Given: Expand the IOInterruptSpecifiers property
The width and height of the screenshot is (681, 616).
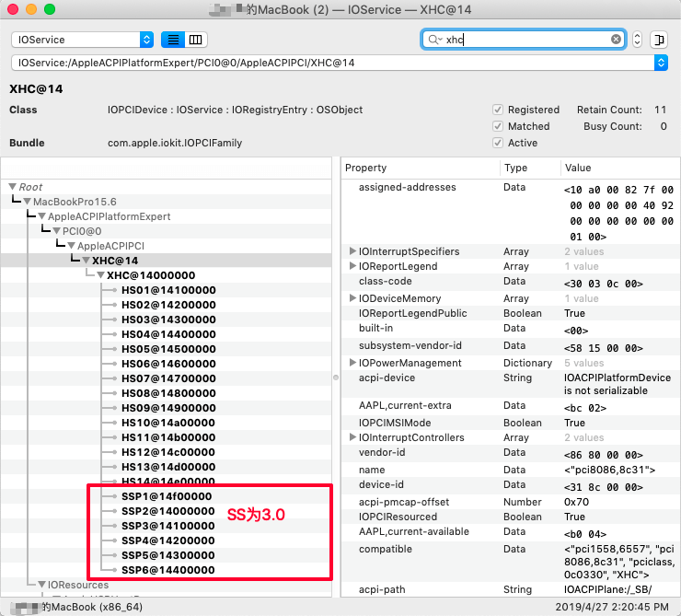Looking at the screenshot, I should [353, 251].
